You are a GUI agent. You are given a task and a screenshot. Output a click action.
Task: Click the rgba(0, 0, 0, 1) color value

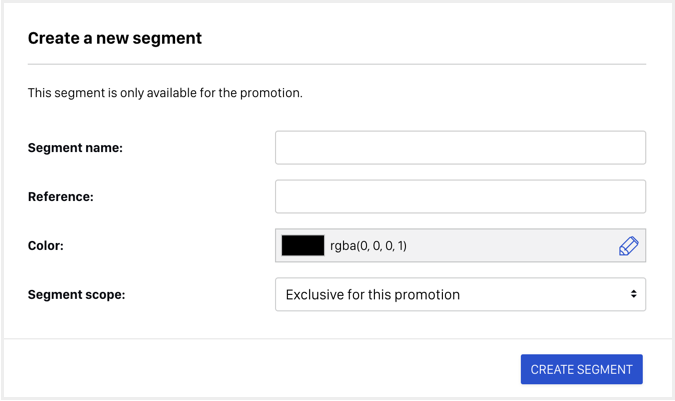(x=368, y=246)
